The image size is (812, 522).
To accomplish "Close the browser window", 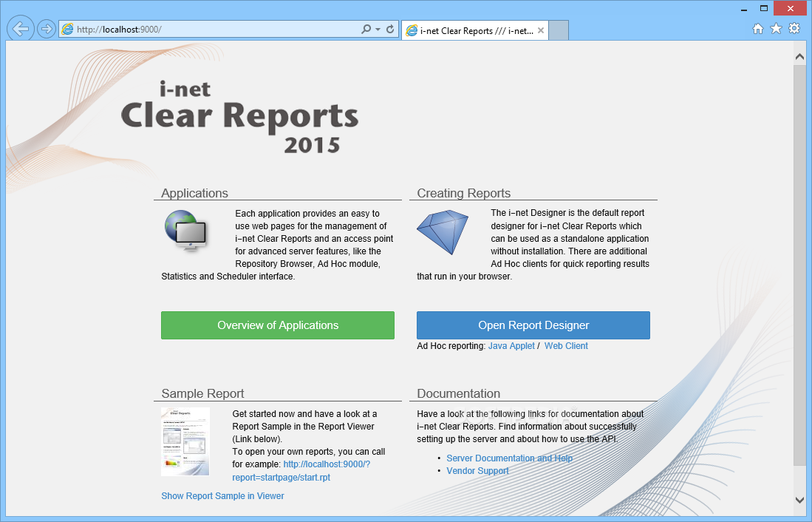I will (x=791, y=9).
